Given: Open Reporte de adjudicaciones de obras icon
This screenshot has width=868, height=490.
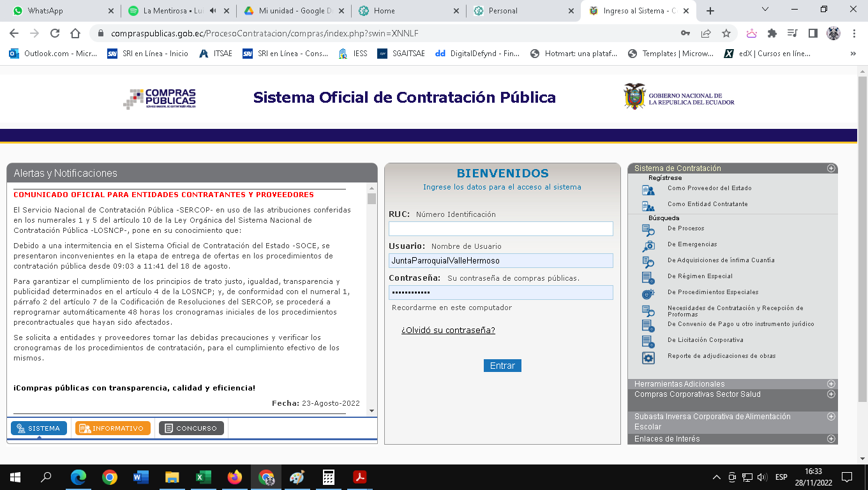Looking at the screenshot, I should [648, 357].
